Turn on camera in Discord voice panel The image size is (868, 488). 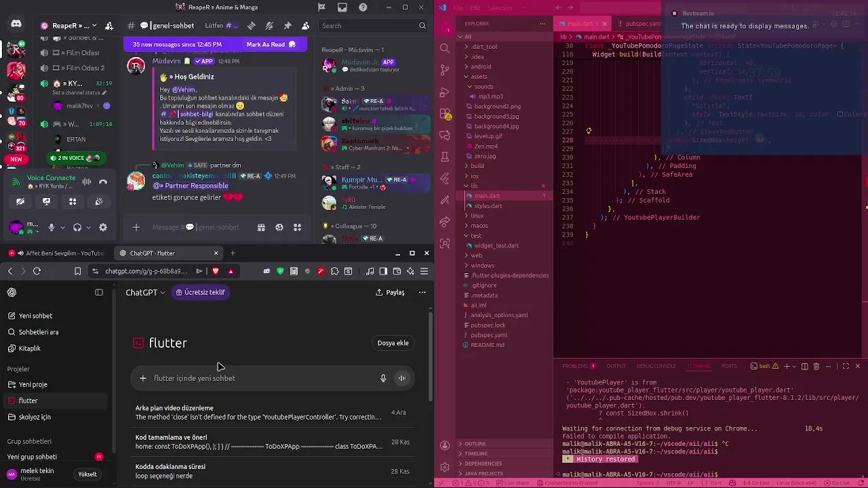[x=20, y=201]
